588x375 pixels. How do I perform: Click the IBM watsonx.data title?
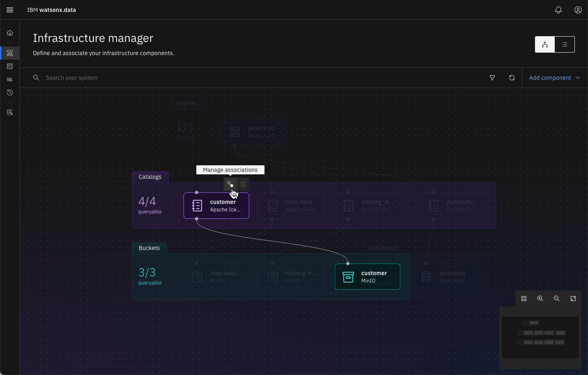pyautogui.click(x=51, y=10)
